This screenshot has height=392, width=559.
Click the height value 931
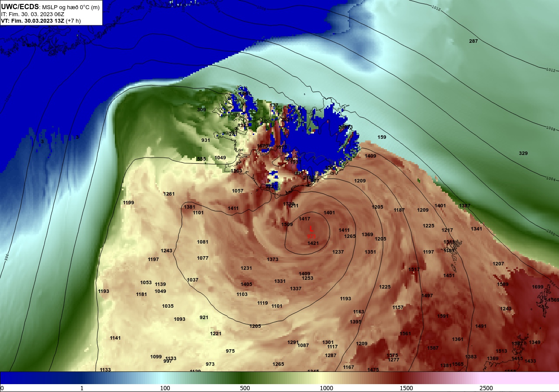click(x=206, y=140)
